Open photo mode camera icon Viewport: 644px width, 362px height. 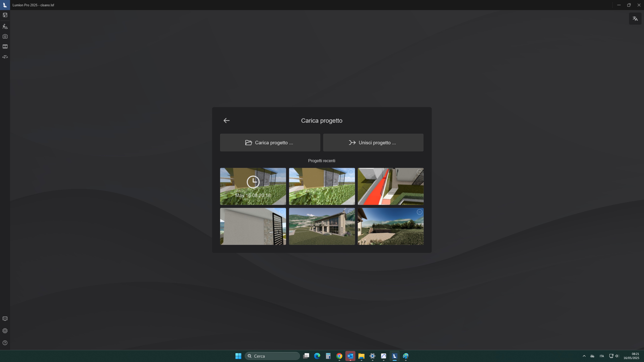click(5, 37)
